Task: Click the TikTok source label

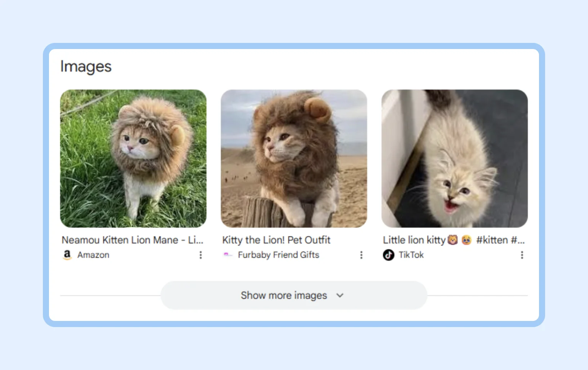Action: pos(412,255)
